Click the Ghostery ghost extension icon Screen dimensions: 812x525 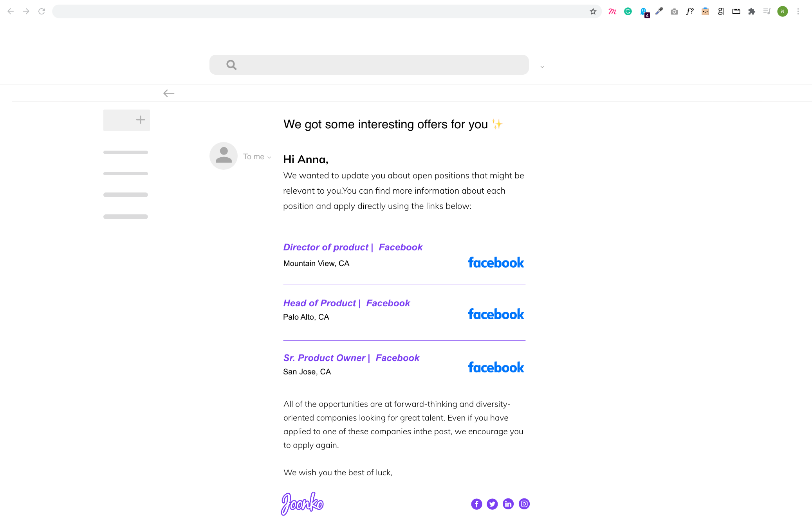click(644, 12)
